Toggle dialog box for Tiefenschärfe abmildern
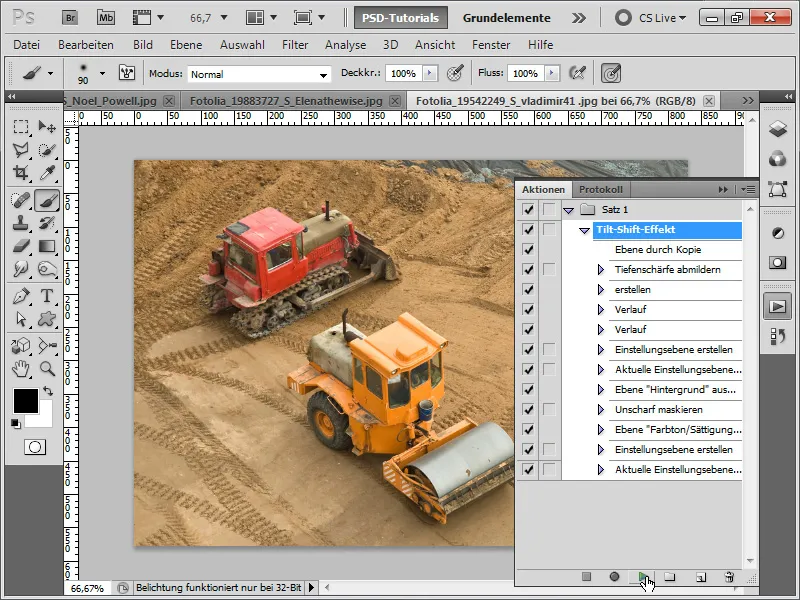The width and height of the screenshot is (800, 600). coord(549,269)
